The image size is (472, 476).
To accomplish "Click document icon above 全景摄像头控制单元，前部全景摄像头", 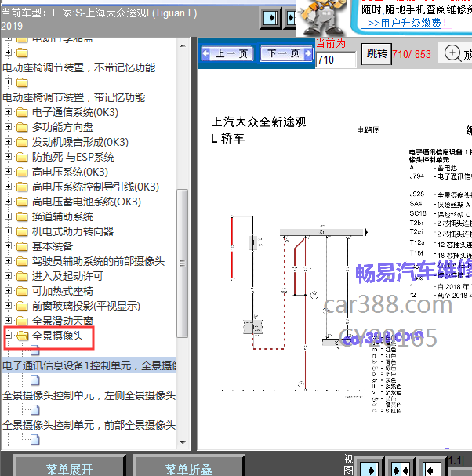I will point(35,410).
